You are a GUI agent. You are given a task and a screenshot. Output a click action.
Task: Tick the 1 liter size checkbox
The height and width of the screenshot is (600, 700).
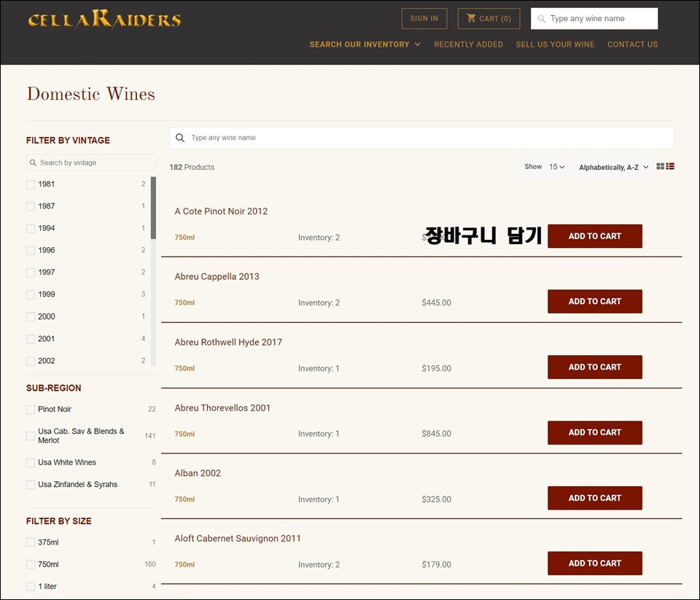coord(31,586)
